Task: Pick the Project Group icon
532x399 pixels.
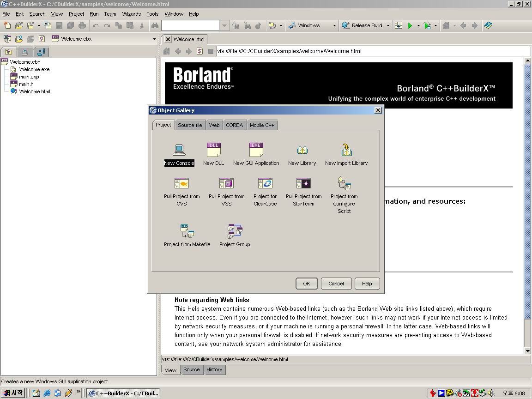Action: point(235,231)
